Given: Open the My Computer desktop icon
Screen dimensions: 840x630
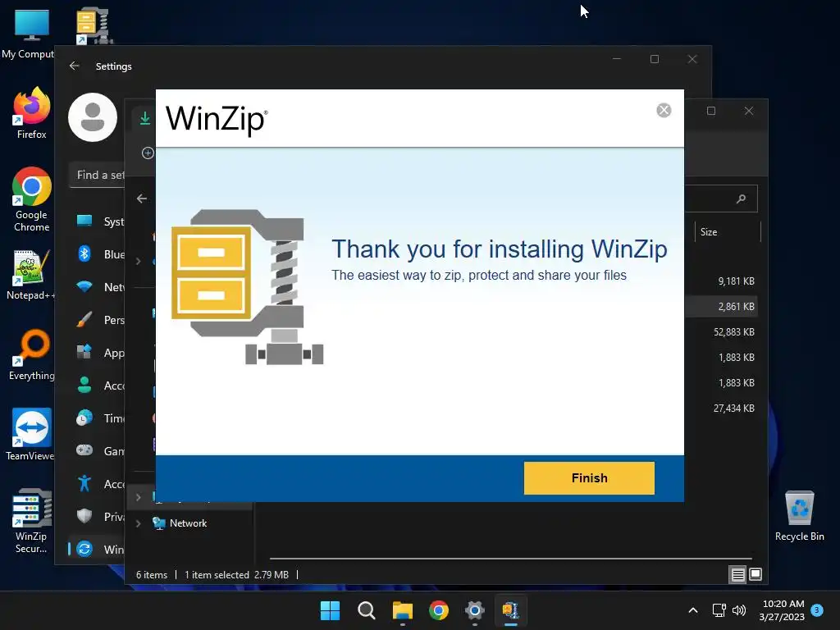Looking at the screenshot, I should [31, 34].
